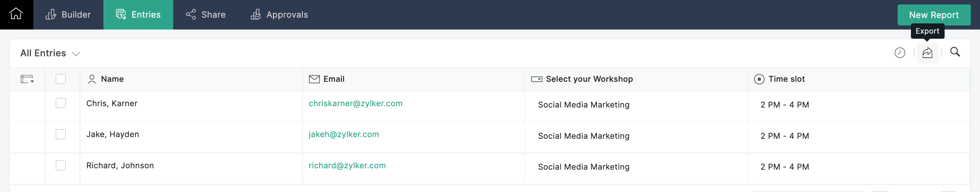Click the envelope icon in Email header
This screenshot has height=192, width=980.
pyautogui.click(x=314, y=79)
